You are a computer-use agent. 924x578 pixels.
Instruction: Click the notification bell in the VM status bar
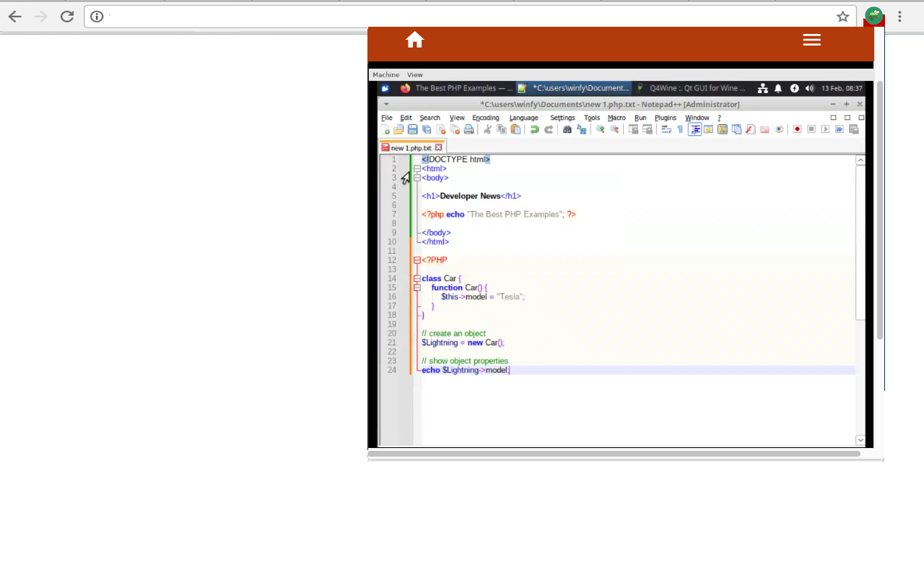778,88
